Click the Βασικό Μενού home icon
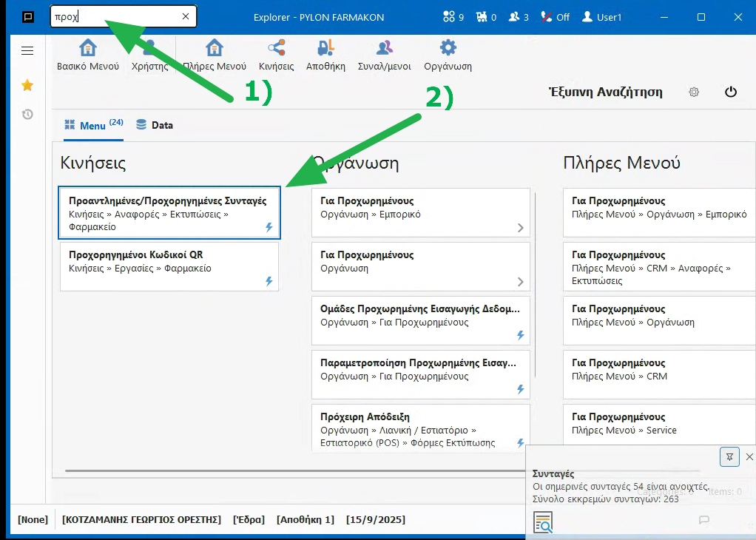This screenshot has width=756, height=540. pos(87,49)
